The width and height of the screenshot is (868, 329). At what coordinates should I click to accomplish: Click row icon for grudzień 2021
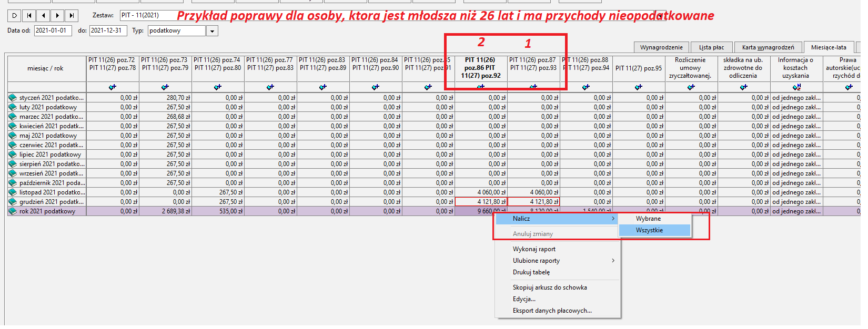coord(13,202)
